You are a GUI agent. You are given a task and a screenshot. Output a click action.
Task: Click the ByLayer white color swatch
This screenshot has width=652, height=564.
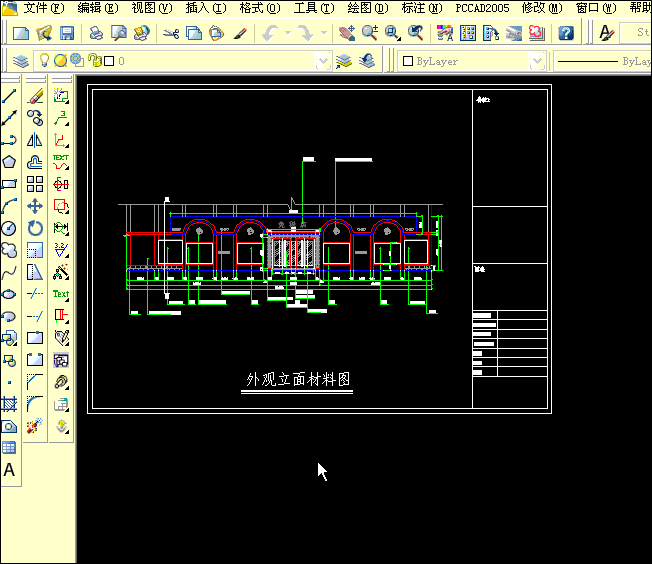[408, 61]
